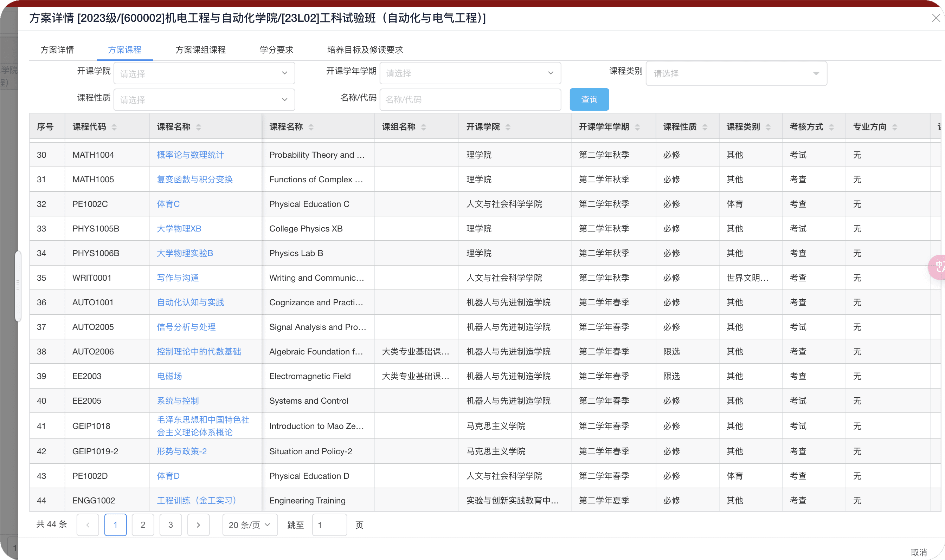945x560 pixels.
Task: Open the 开课学年学期 dropdown
Action: [470, 73]
